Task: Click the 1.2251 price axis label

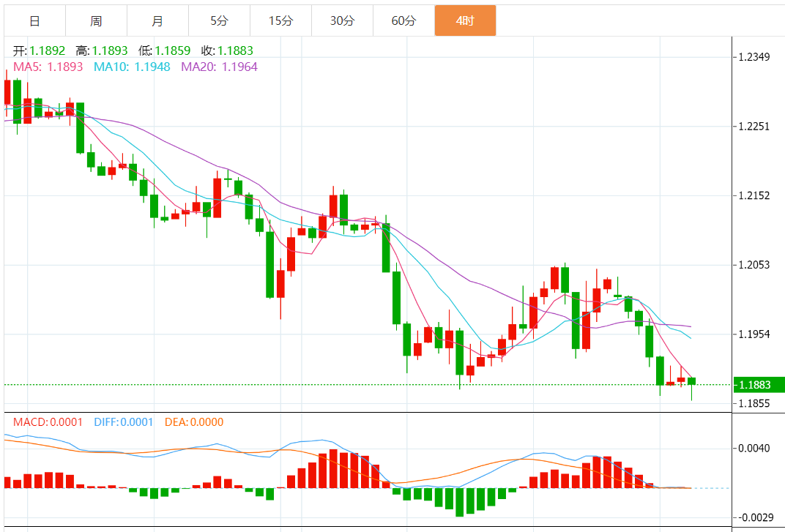Action: pyautogui.click(x=754, y=126)
